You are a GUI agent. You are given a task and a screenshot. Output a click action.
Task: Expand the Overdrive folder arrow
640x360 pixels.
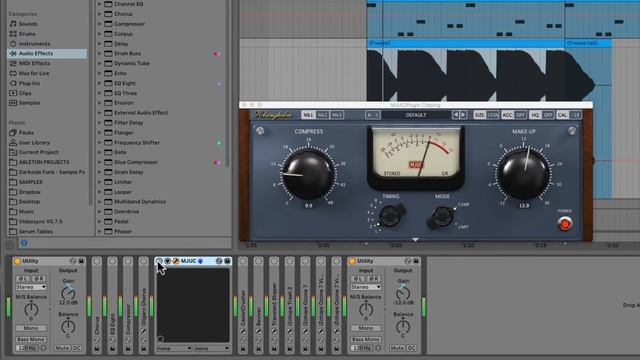(x=100, y=211)
